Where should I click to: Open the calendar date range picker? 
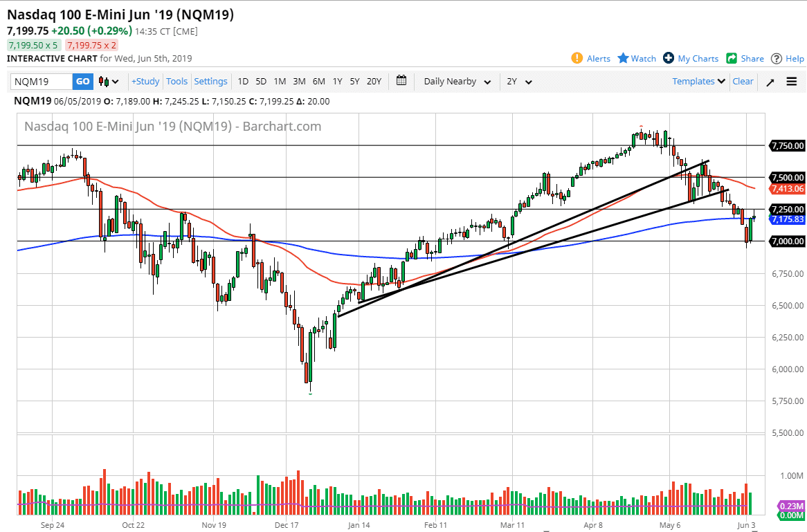(x=401, y=81)
